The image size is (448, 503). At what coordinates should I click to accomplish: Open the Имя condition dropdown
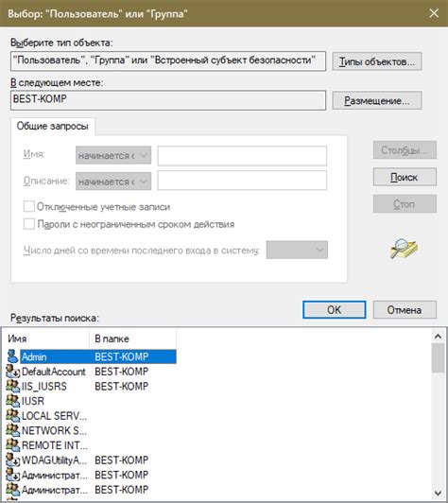coord(113,155)
